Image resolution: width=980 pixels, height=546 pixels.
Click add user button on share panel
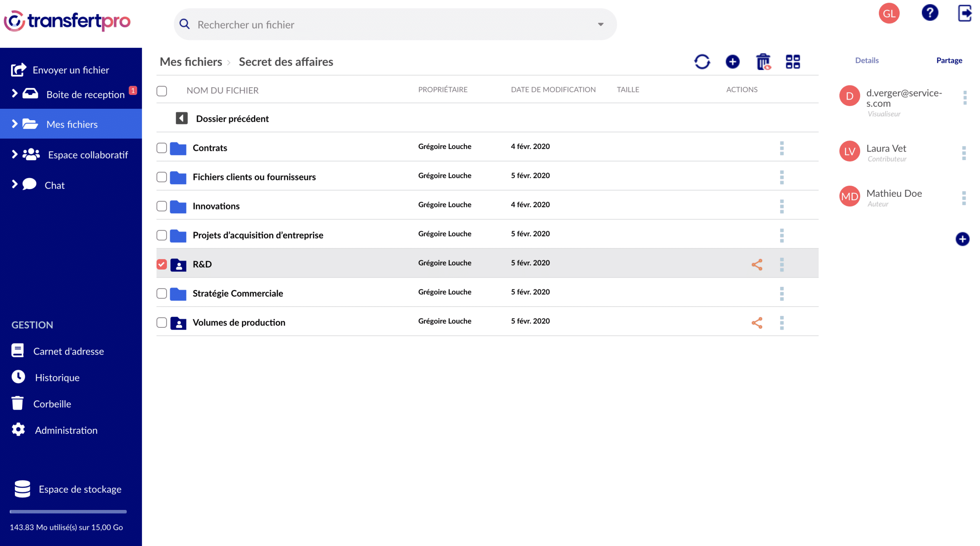point(962,239)
